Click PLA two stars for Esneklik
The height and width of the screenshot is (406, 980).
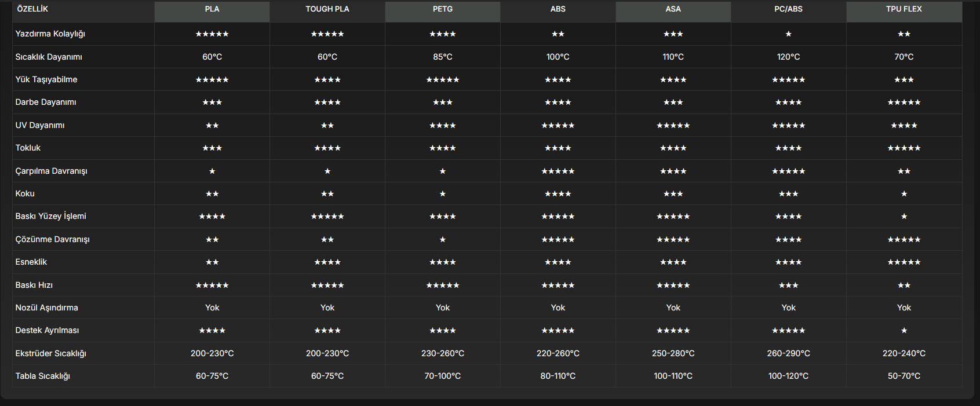point(212,262)
